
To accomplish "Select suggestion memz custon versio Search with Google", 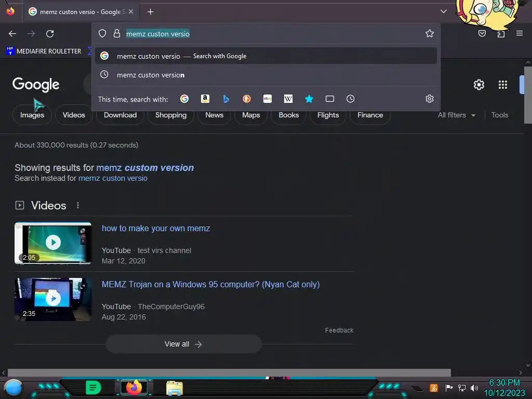I will (x=266, y=56).
